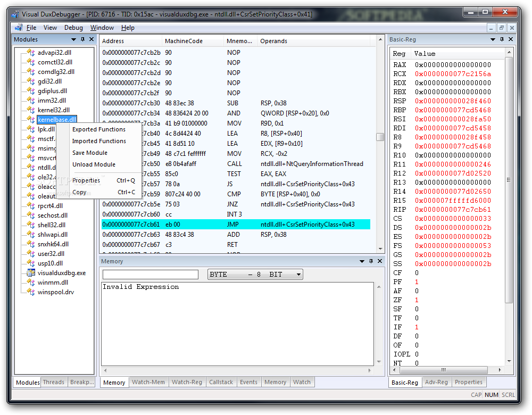Open the File menu
Viewport: 532px width, 415px height.
pos(31,28)
